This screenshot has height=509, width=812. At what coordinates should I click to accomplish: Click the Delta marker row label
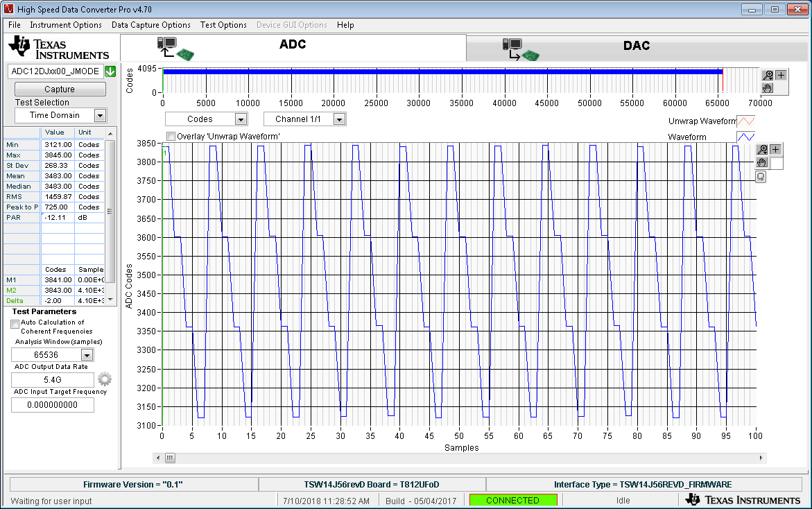(x=21, y=300)
